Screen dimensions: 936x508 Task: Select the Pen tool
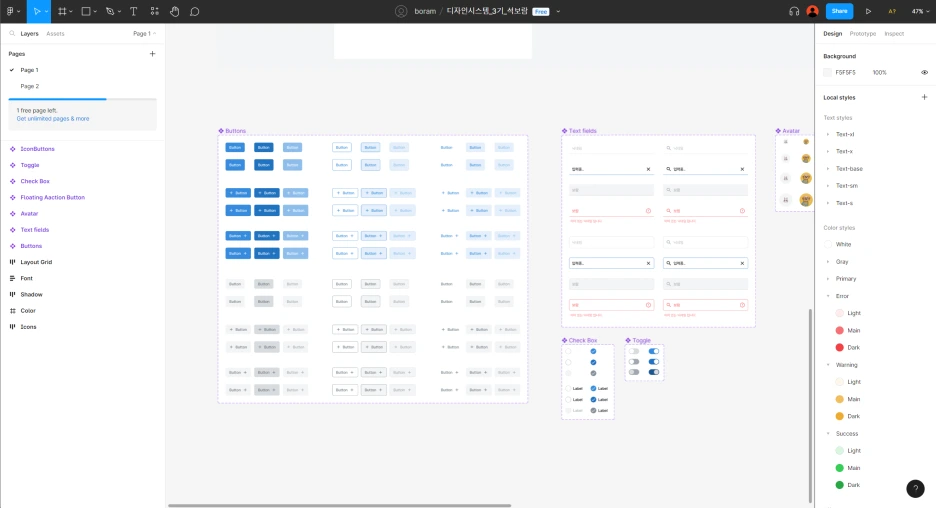[x=110, y=11]
